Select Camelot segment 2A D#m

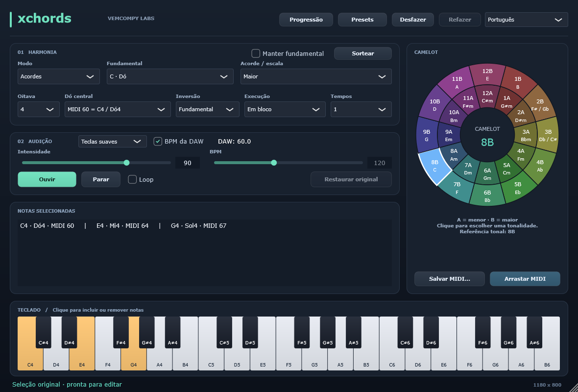pyautogui.click(x=521, y=116)
